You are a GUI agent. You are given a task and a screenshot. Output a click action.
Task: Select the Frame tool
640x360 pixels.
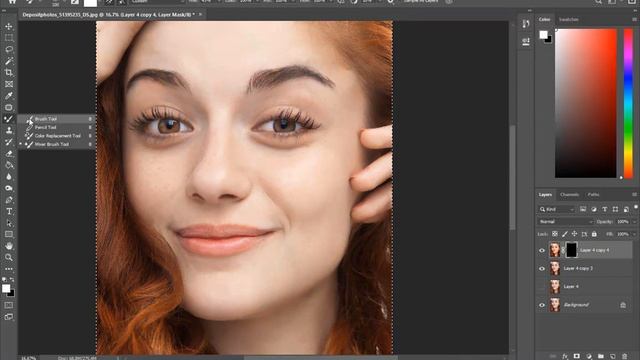tap(9, 84)
